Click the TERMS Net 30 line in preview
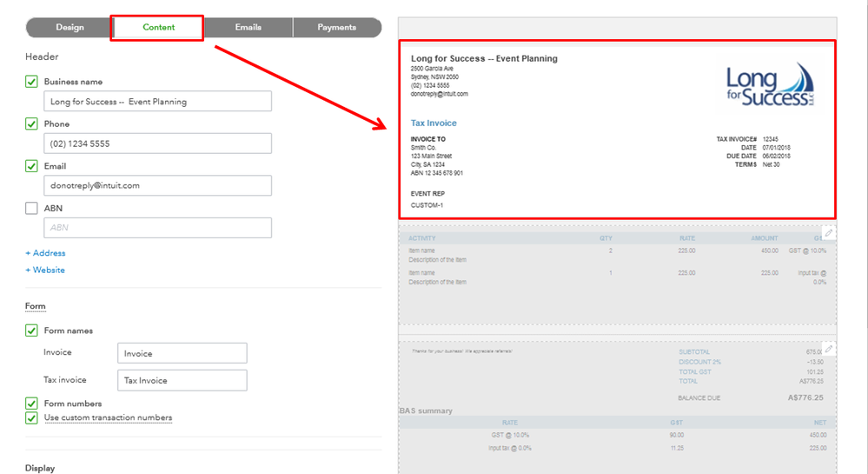 757,164
